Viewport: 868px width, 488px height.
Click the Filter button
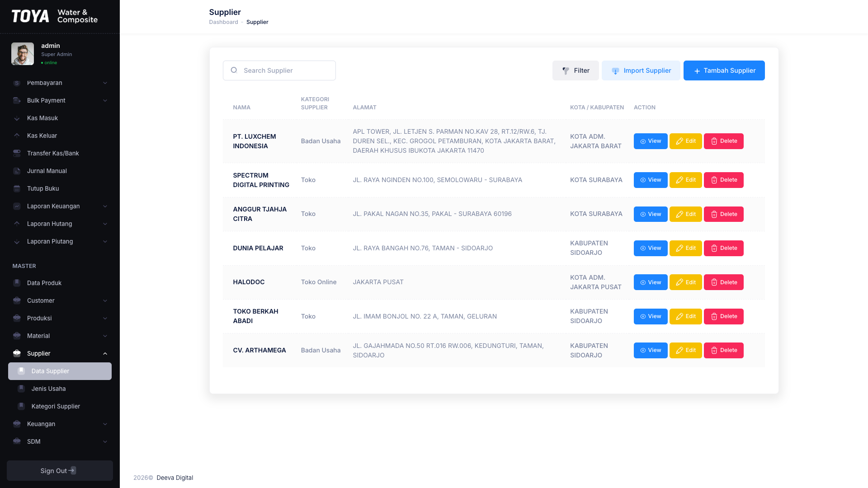coord(576,70)
